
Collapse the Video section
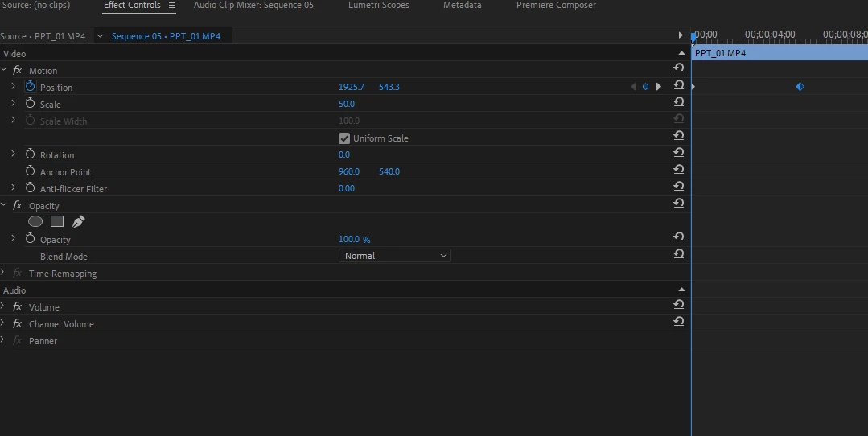tap(681, 53)
